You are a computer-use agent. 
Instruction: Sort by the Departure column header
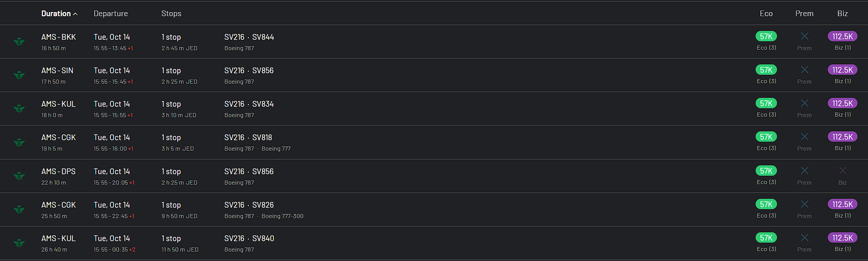pyautogui.click(x=110, y=14)
